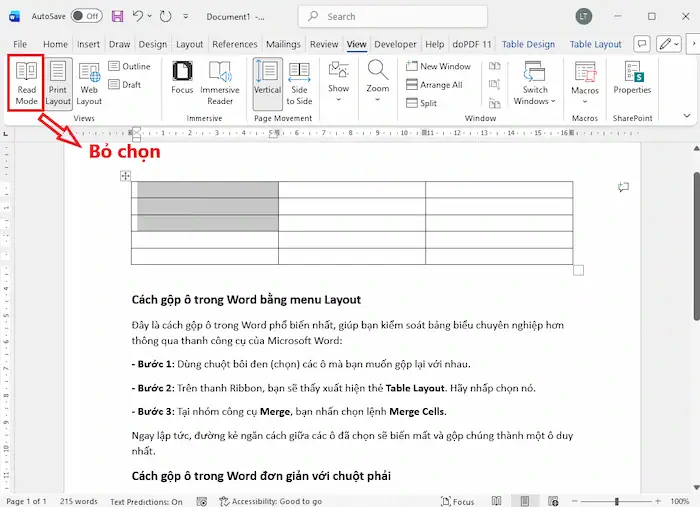Screen dimensions: 700x507
Task: Click Focus in status bar
Action: (x=458, y=502)
